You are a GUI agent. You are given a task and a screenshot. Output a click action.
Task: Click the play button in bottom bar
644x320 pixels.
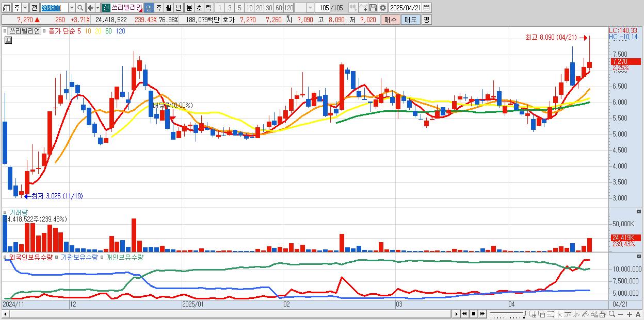pos(456,314)
